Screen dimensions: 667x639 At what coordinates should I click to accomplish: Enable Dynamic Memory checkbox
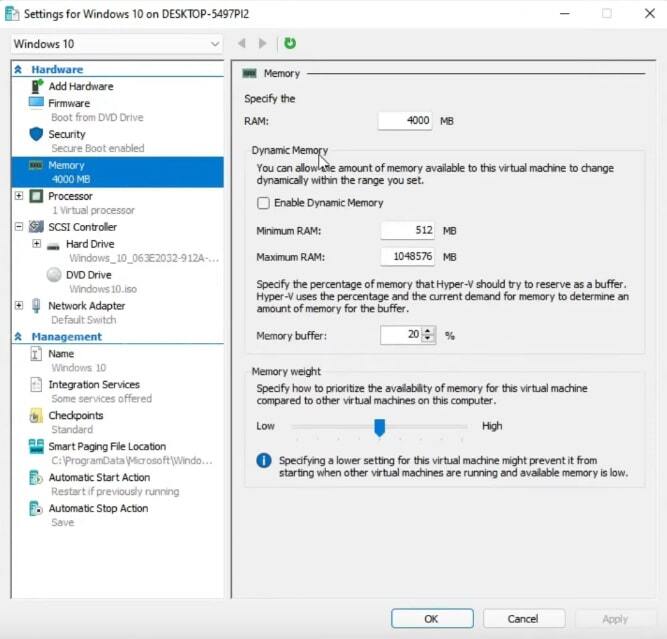(263, 203)
